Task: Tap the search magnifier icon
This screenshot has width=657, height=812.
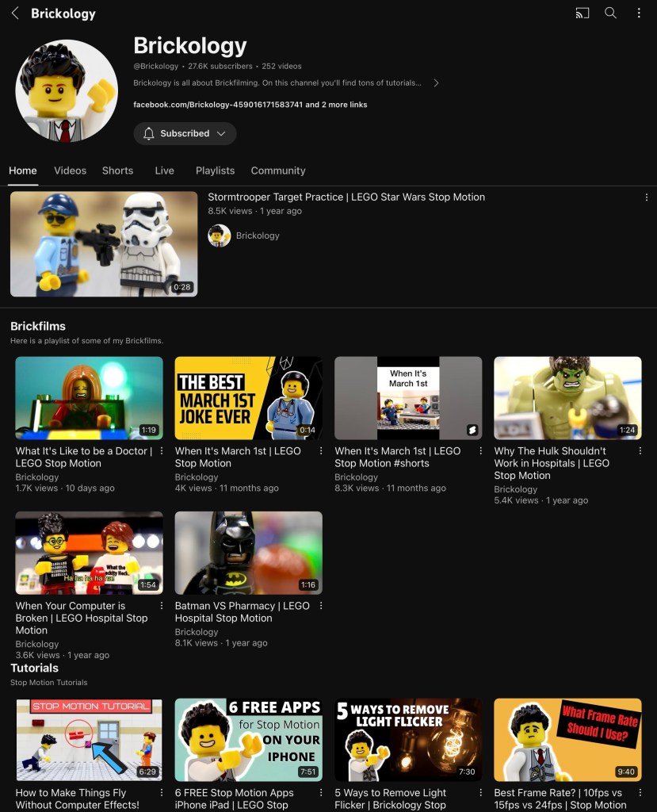Action: pos(610,13)
